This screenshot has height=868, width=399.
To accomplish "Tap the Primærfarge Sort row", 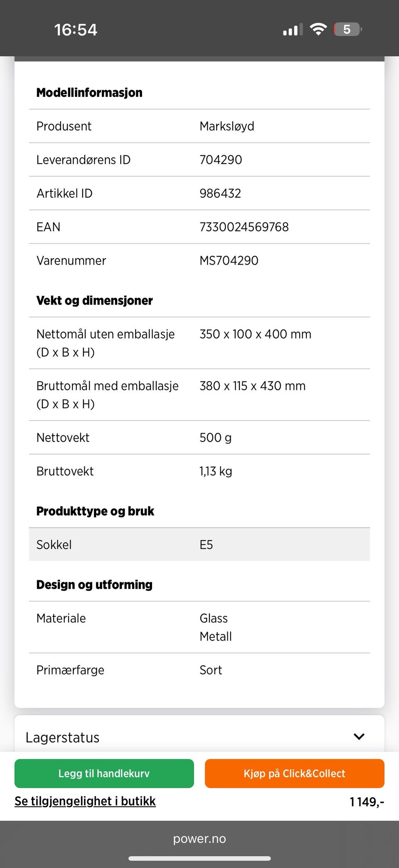I will click(199, 670).
